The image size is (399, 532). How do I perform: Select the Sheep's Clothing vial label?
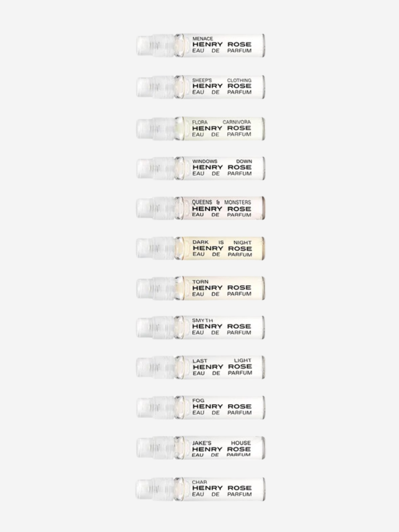pos(222,87)
